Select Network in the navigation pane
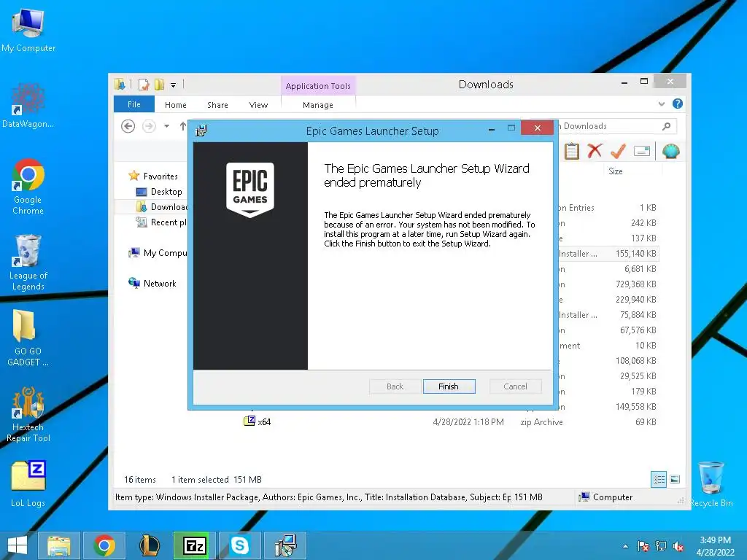Image resolution: width=747 pixels, height=560 pixels. point(153,284)
